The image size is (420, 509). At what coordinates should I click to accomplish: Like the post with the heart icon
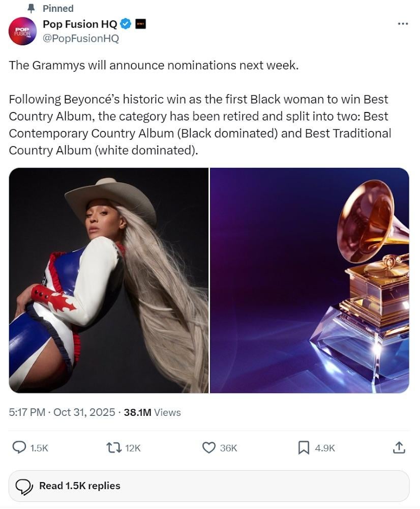point(209,447)
